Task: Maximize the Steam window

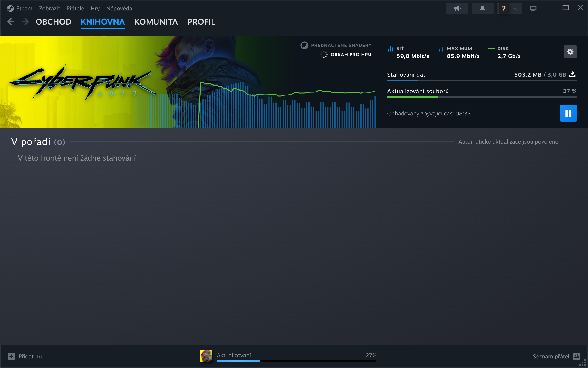Action: coord(566,8)
